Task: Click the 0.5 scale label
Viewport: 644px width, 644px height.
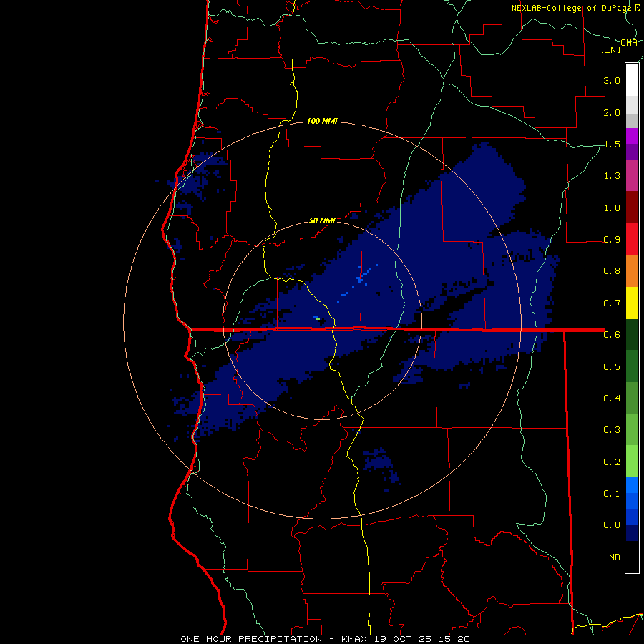Action: (612, 366)
